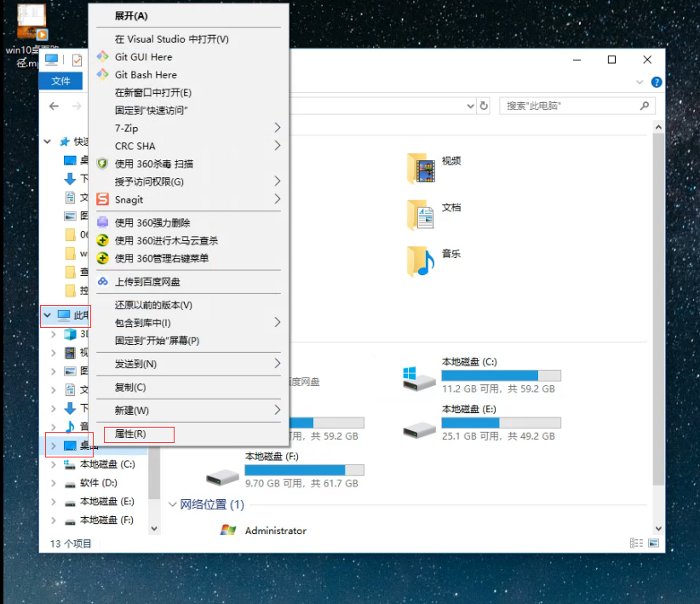
Task: Click the Git Bash Here icon
Action: [102, 75]
